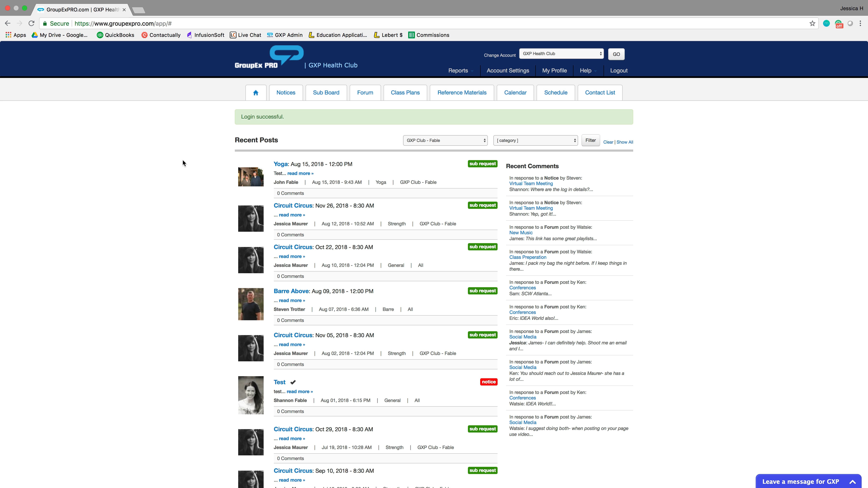
Task: Click Shannon Fable's profile photo
Action: pyautogui.click(x=251, y=395)
